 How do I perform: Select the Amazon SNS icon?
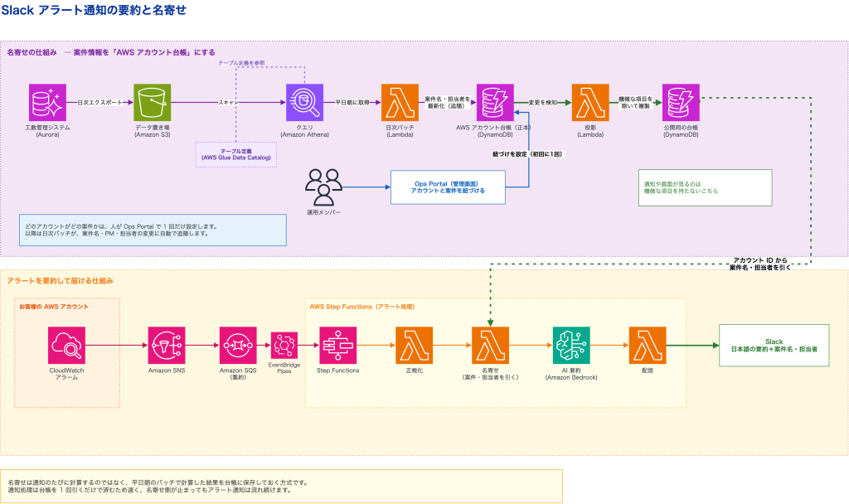pos(167,346)
